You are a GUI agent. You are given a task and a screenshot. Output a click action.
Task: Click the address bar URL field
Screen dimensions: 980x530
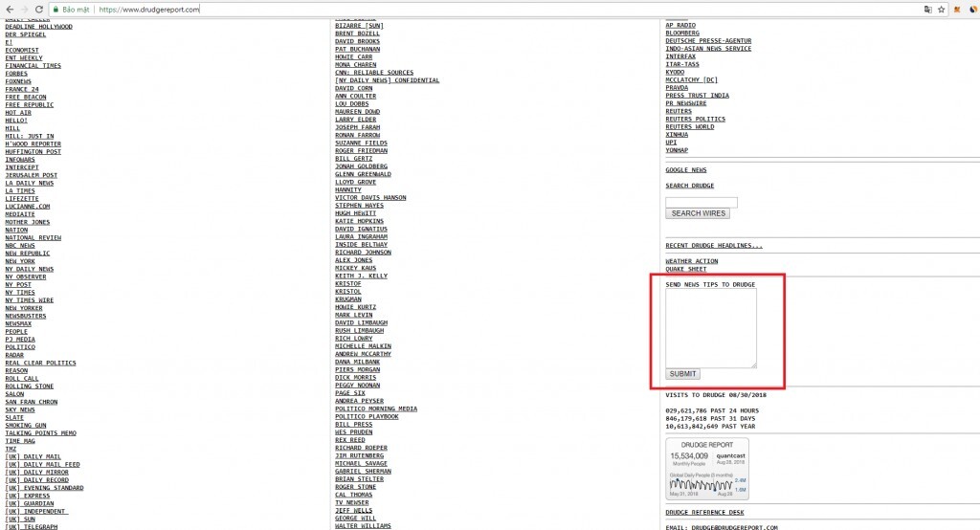point(479,9)
